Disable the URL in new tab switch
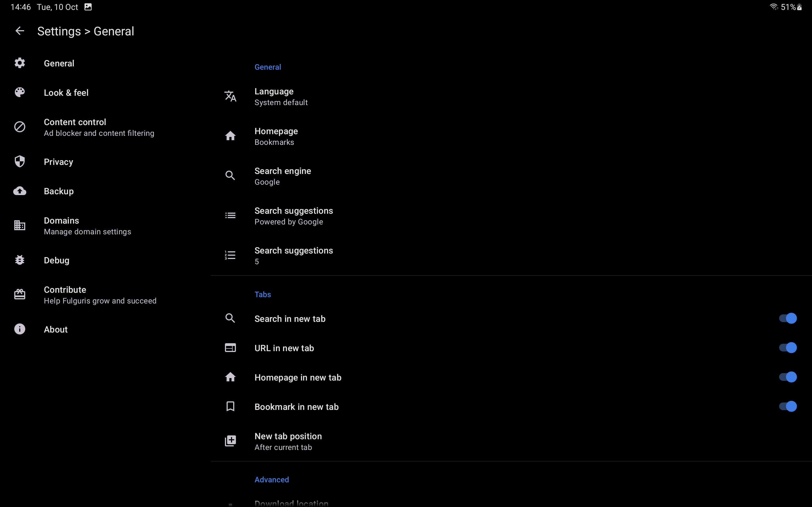The width and height of the screenshot is (812, 507). 788,348
